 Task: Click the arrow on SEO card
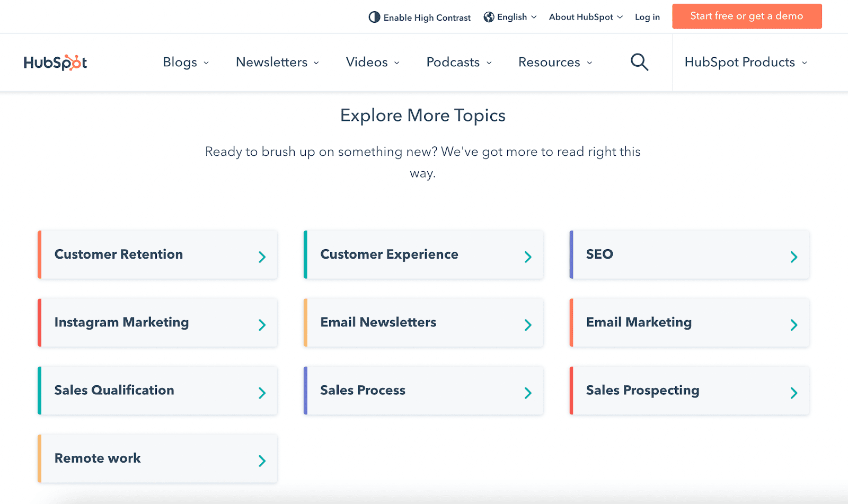794,257
